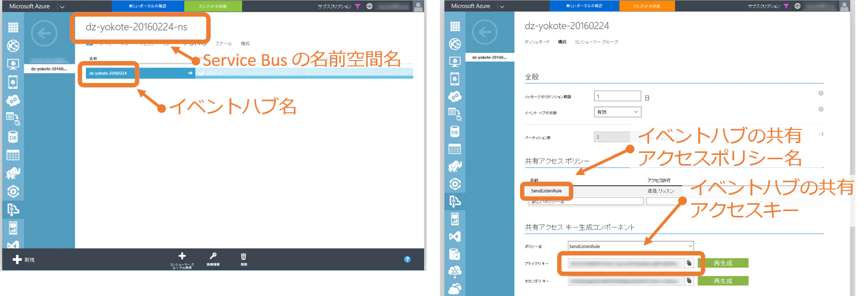Select dz-yokote-20160... item in left window nav list
868x296 pixels.
point(49,69)
